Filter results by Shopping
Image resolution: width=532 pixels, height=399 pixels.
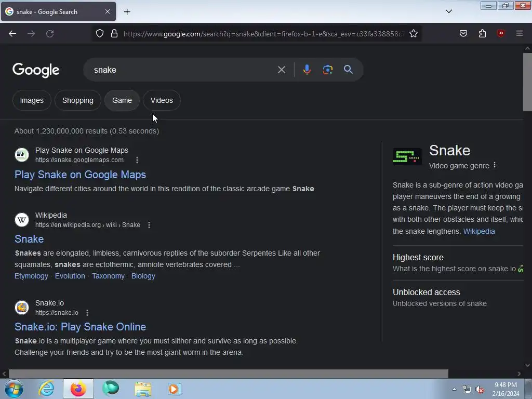click(x=78, y=100)
